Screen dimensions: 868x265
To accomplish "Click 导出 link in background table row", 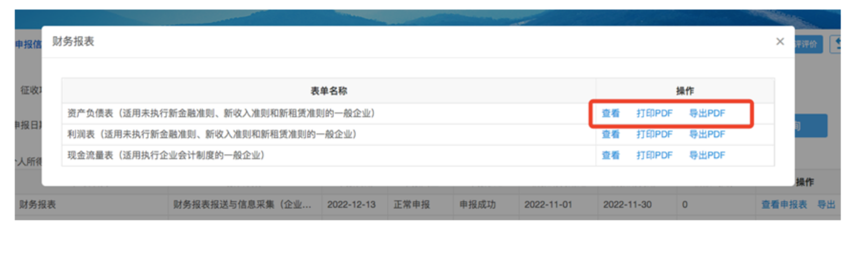I will tap(826, 204).
